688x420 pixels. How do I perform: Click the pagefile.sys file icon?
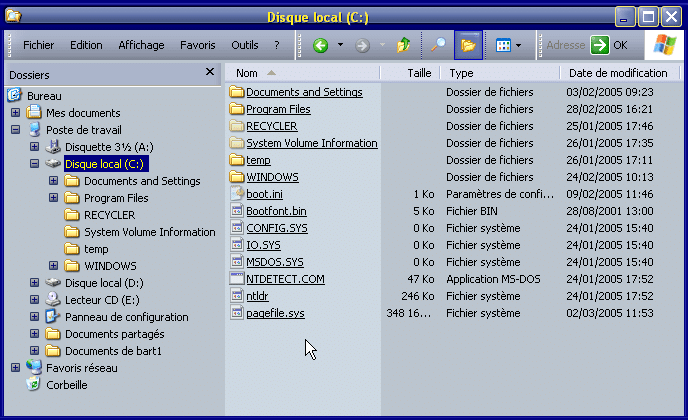click(x=236, y=312)
